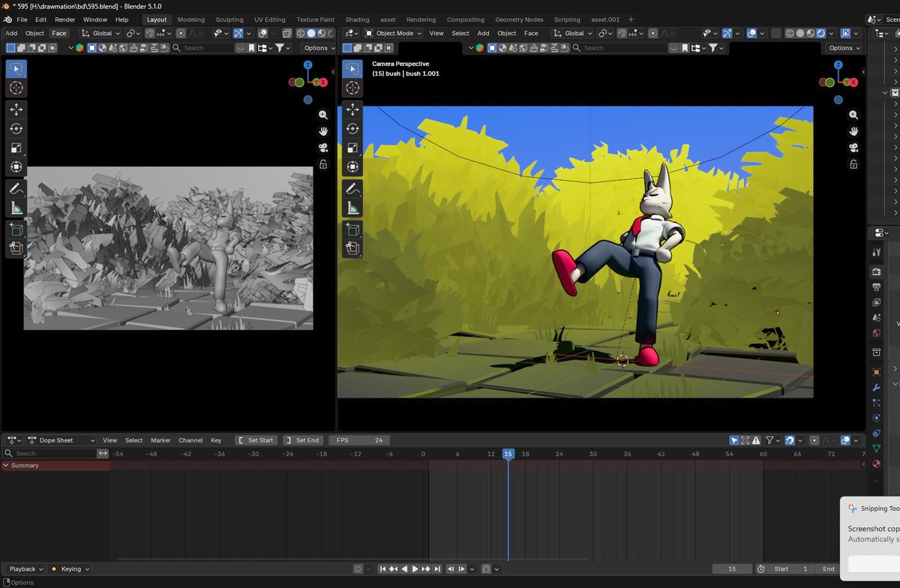Choose the Move tool in left viewport
The width and height of the screenshot is (900, 588).
pos(16,109)
